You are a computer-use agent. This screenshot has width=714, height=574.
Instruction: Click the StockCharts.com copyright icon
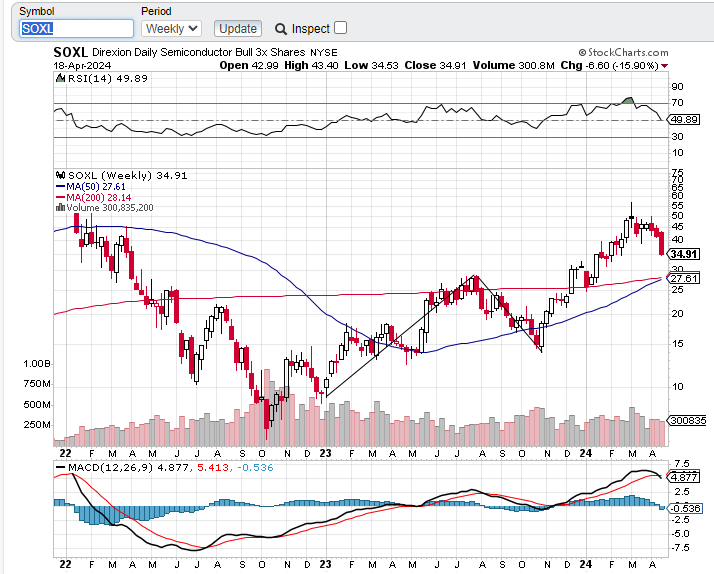[582, 53]
